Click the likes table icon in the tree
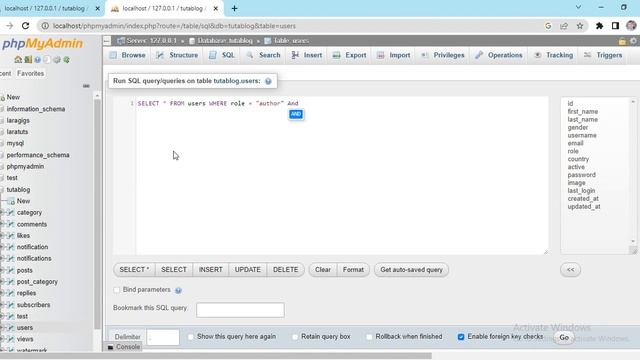The width and height of the screenshot is (640, 360). (11, 236)
